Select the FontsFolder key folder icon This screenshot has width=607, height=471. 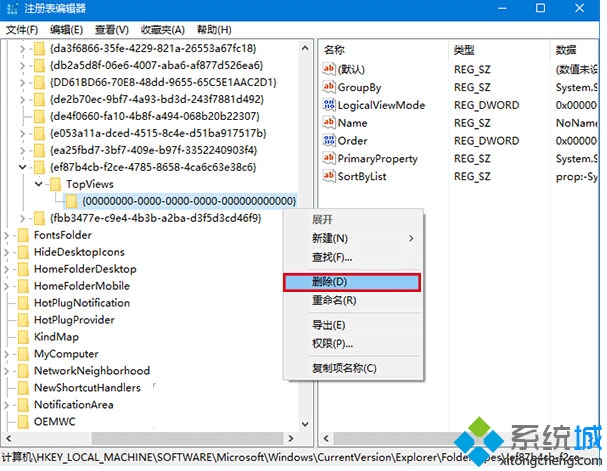click(x=23, y=235)
